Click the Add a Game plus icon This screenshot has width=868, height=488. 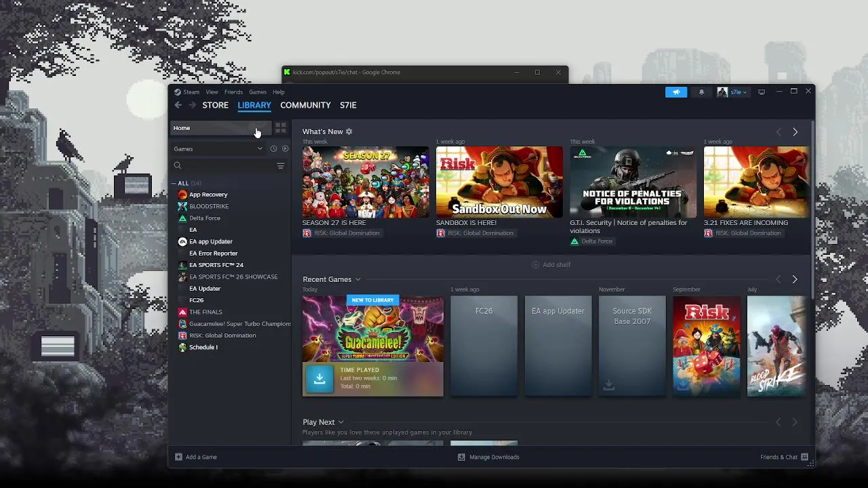point(178,457)
